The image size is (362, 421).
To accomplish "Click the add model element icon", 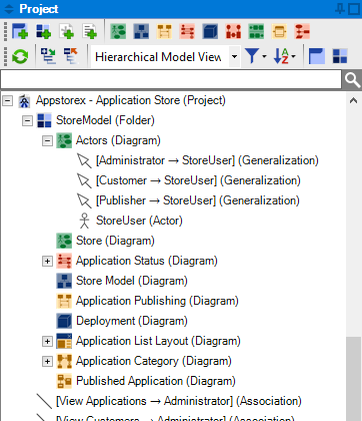I will click(x=66, y=31).
